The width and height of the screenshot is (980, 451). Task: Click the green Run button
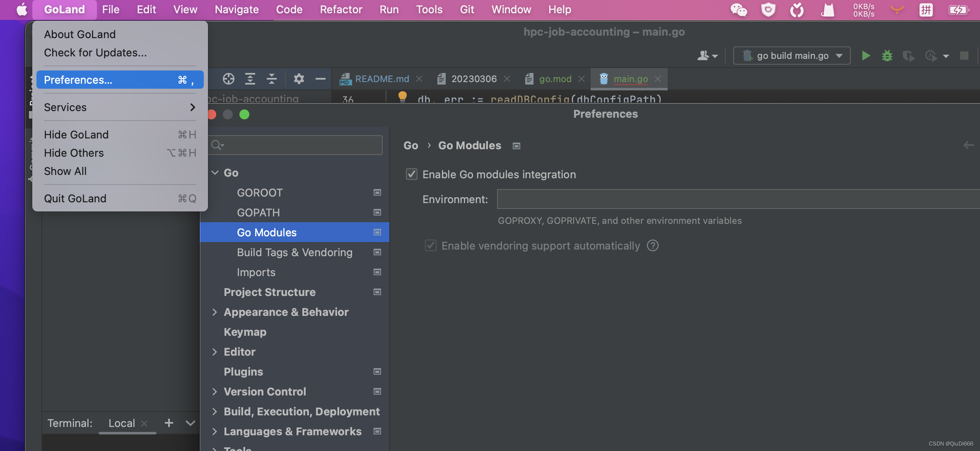click(x=866, y=56)
